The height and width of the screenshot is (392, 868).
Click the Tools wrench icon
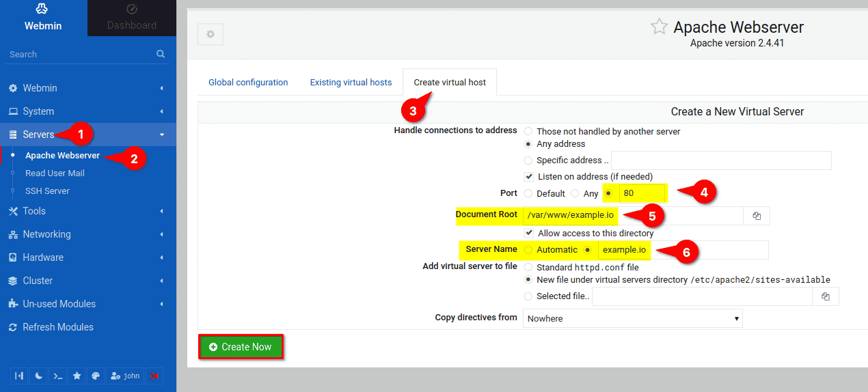click(x=13, y=211)
